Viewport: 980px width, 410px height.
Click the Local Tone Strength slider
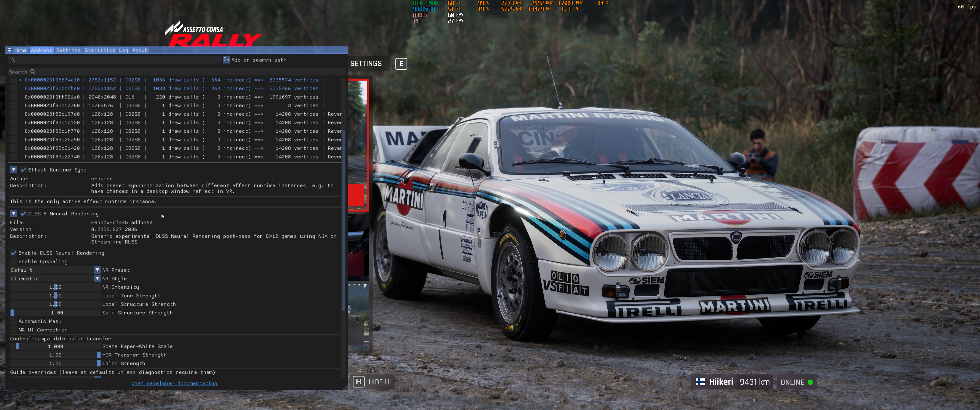[56, 296]
